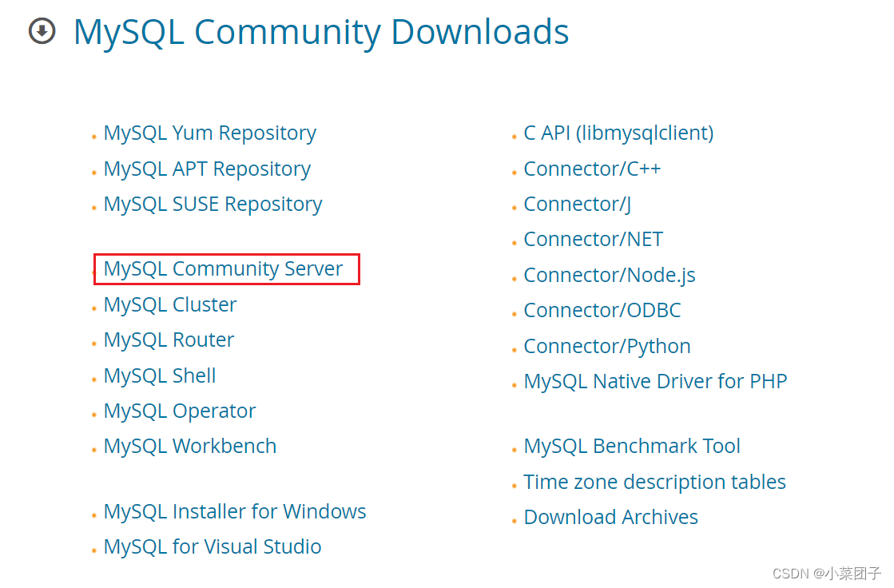The width and height of the screenshot is (894, 588).
Task: Go to the MySQL Router downloads
Action: click(x=169, y=340)
